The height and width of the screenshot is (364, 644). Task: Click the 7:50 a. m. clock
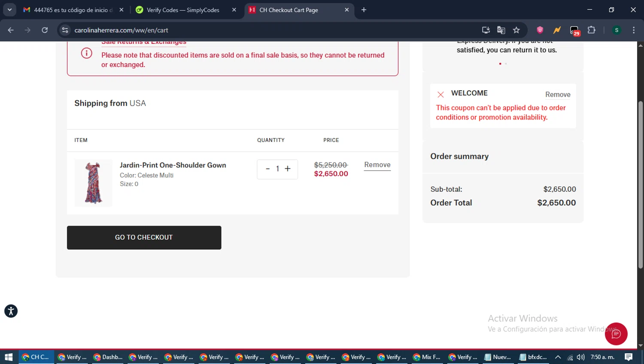603,357
